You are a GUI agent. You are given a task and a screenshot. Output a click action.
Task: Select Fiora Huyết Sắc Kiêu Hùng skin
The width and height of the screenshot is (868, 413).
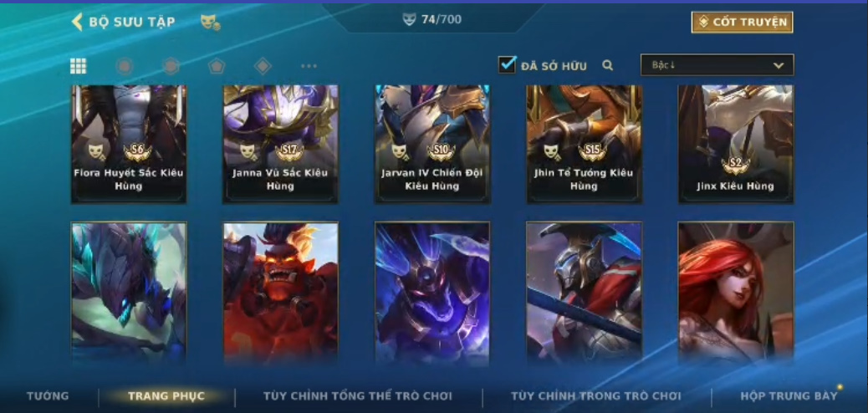129,144
